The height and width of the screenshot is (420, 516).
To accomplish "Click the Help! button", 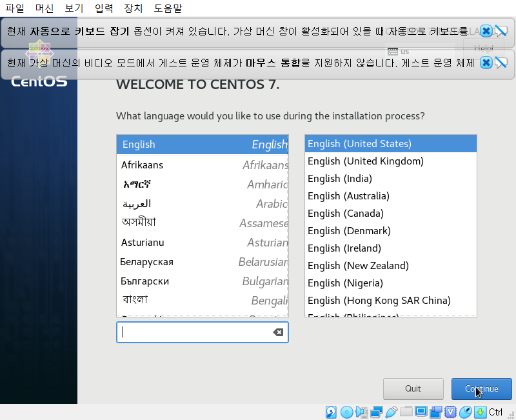I will [483, 49].
